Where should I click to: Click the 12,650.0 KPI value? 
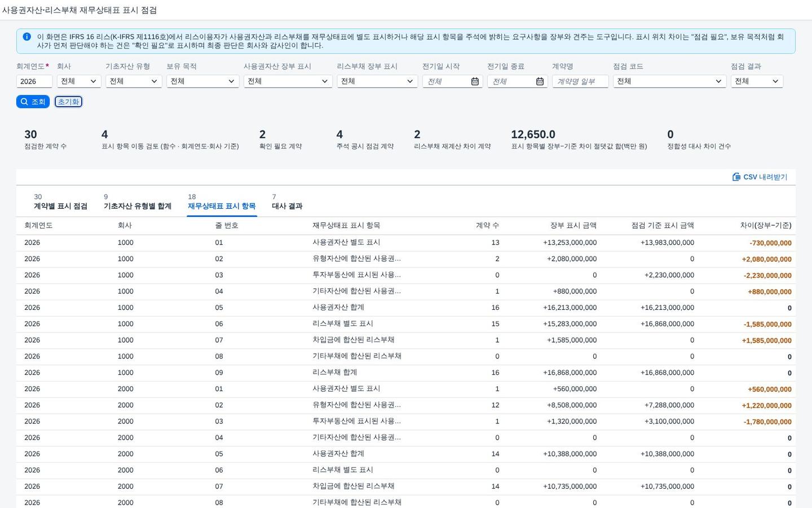coord(533,134)
